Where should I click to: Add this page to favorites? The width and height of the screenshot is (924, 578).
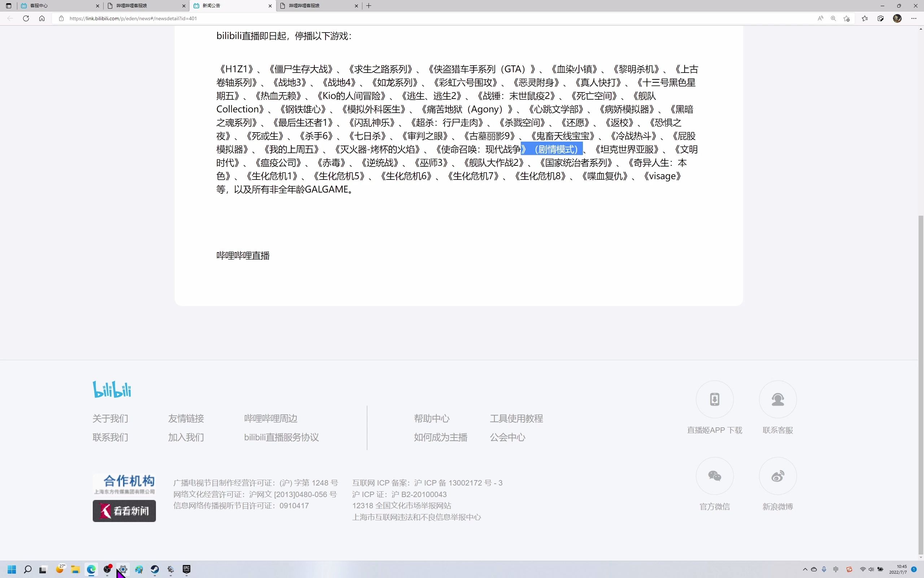pyautogui.click(x=846, y=18)
